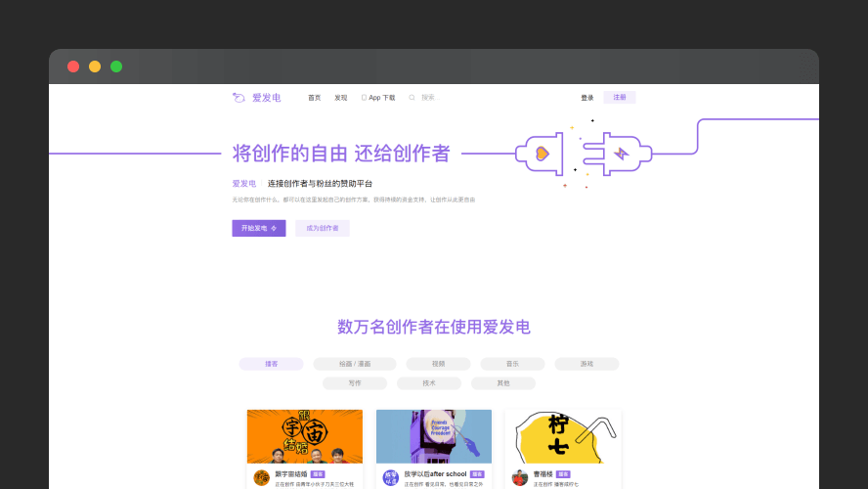This screenshot has width=868, height=489.
Task: Open the 发现 nav item
Action: coord(340,98)
